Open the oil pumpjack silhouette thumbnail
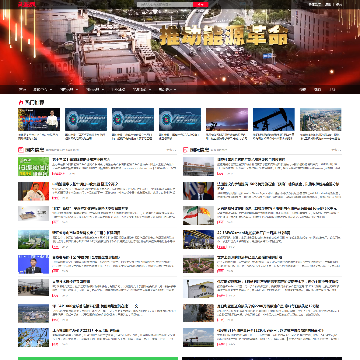 point(274,119)
